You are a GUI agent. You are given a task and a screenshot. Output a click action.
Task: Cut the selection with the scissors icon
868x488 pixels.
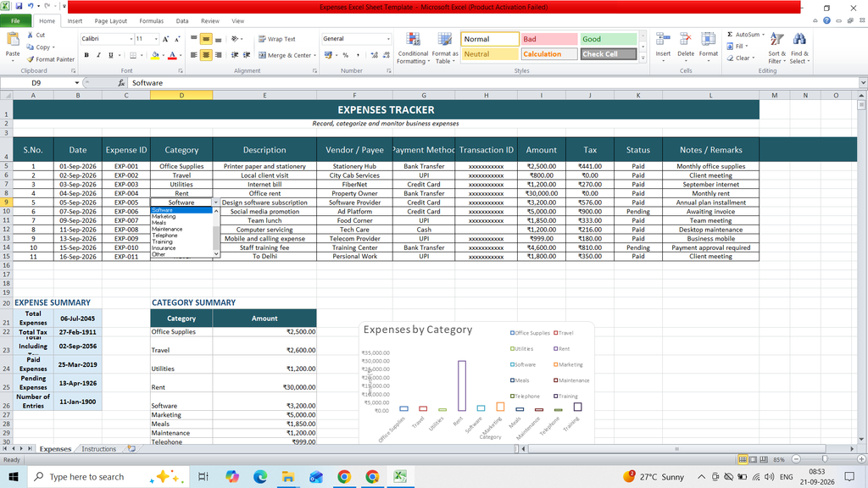click(x=31, y=35)
